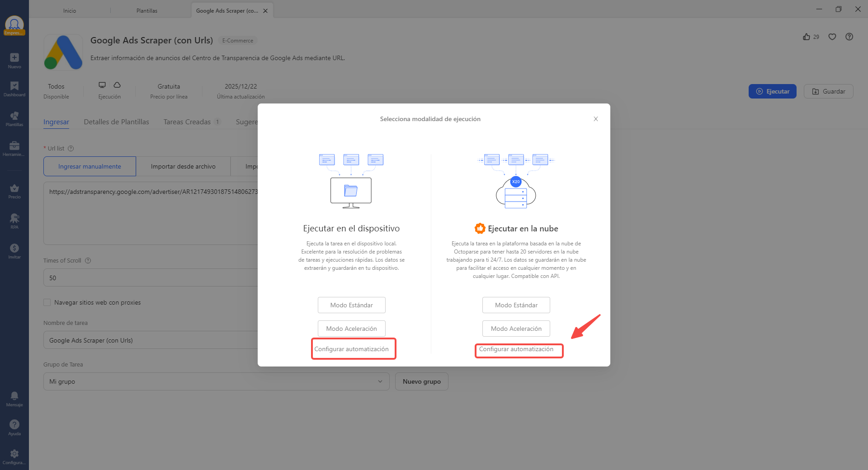Open the Tareas Creadas tab
Image resolution: width=868 pixels, height=470 pixels.
coord(187,122)
